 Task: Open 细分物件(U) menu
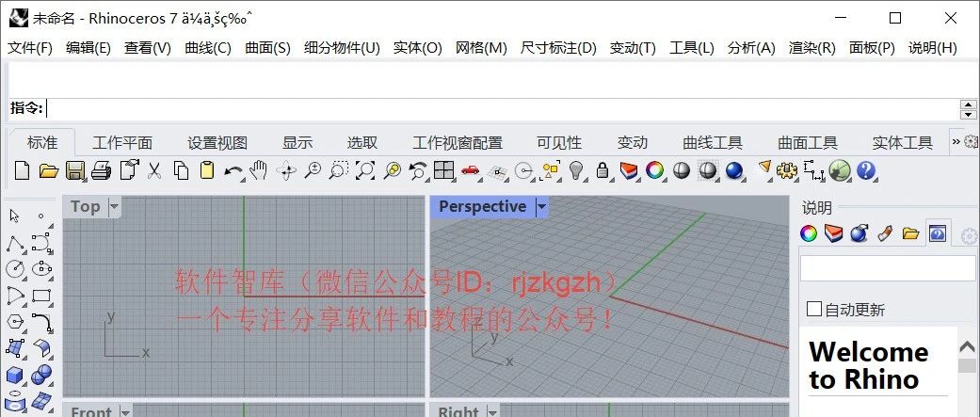(x=342, y=48)
